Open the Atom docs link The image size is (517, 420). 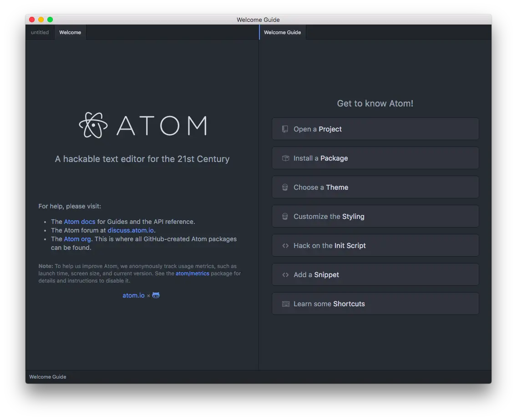click(80, 222)
